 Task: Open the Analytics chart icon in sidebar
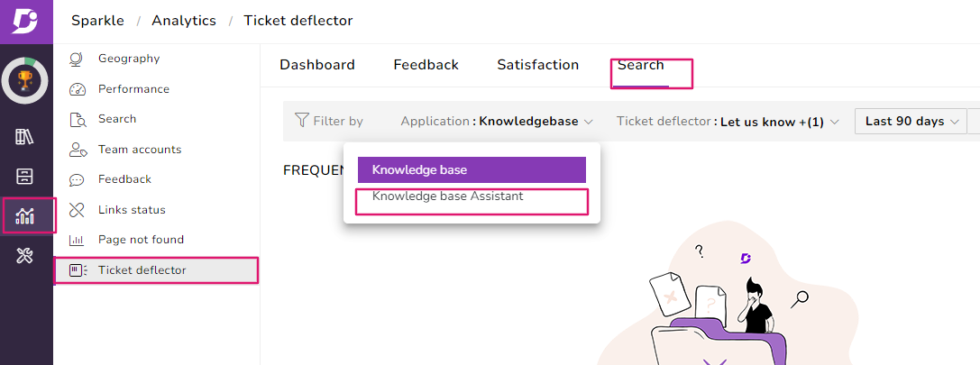[25, 215]
